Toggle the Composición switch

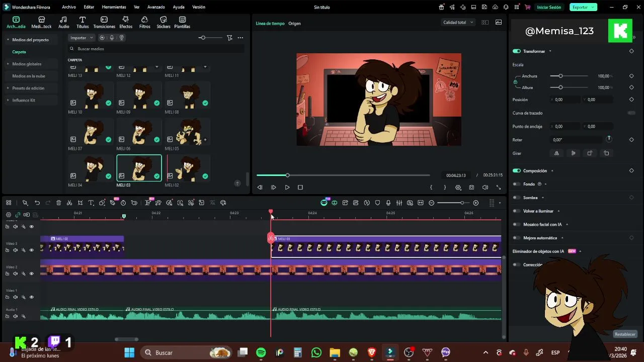517,171
